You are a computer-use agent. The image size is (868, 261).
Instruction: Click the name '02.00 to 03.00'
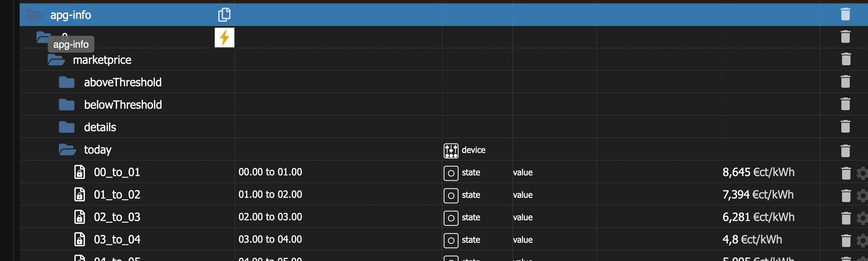point(270,217)
